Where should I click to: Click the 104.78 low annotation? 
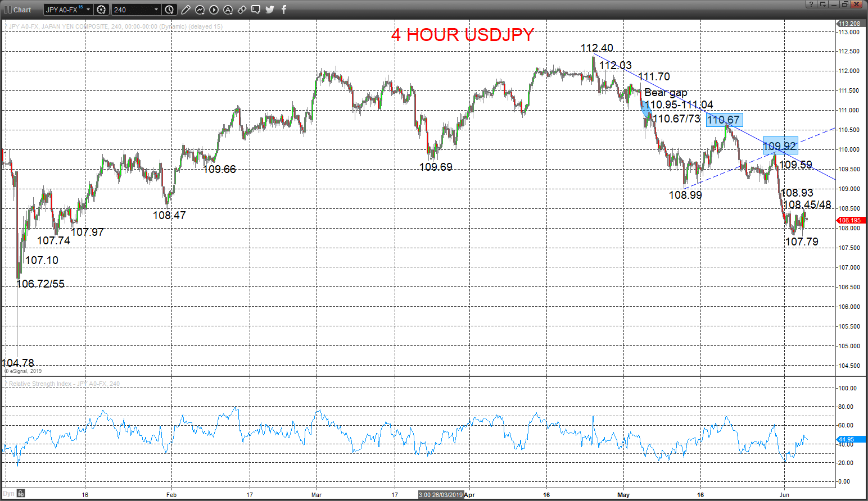[18, 363]
